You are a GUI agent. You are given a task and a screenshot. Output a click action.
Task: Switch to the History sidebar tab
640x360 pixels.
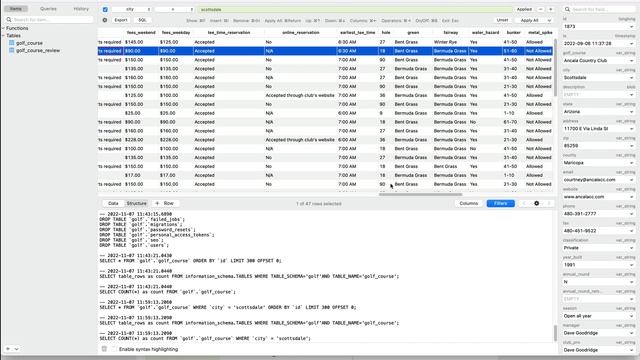pyautogui.click(x=81, y=9)
